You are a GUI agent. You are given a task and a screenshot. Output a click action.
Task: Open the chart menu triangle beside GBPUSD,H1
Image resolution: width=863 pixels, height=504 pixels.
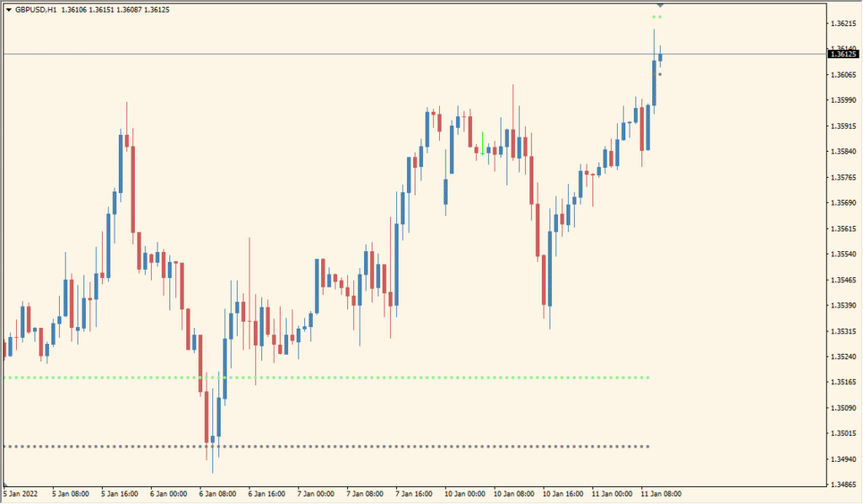coord(8,10)
